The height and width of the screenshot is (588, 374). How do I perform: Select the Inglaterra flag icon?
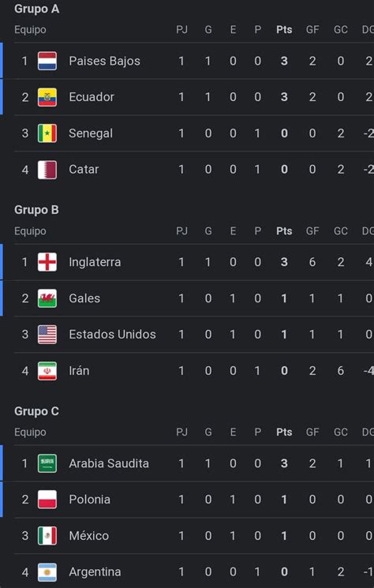point(47,262)
